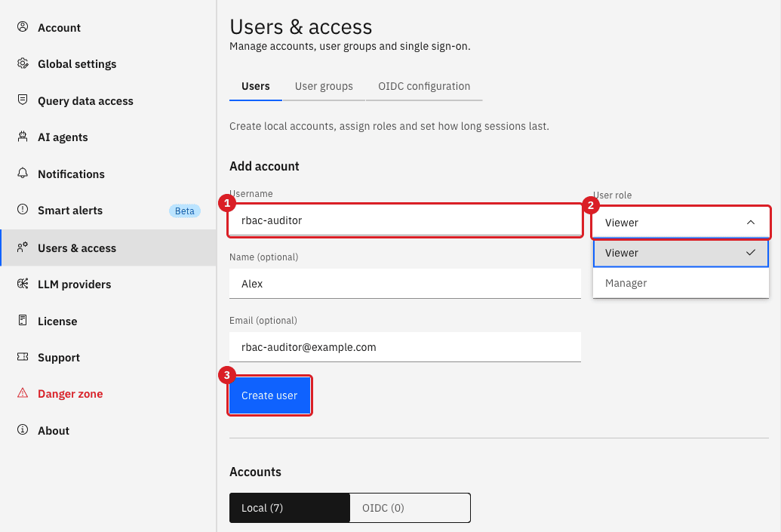Click the Email field with rbac-auditor@example.com

click(x=405, y=347)
